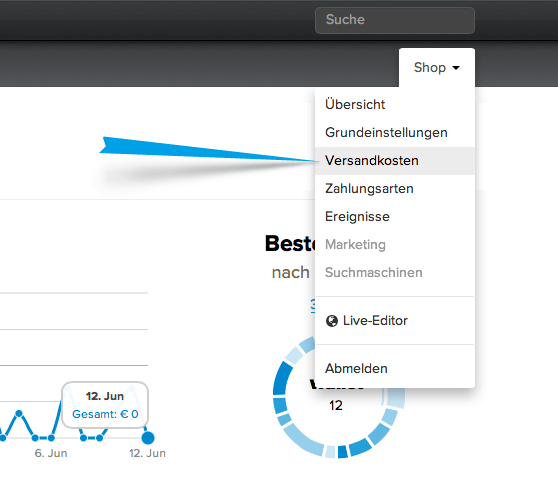Launch the Live-Editor link

[375, 321]
